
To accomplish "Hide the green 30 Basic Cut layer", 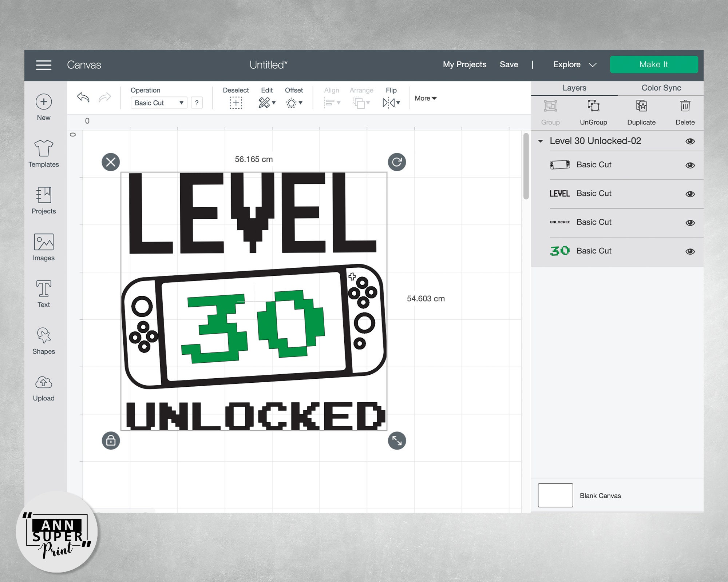I will 690,251.
